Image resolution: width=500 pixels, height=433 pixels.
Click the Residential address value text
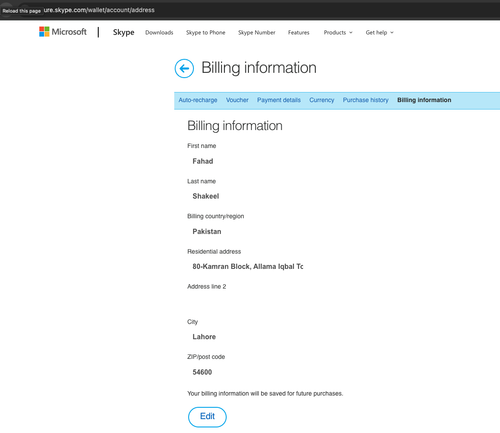248,266
